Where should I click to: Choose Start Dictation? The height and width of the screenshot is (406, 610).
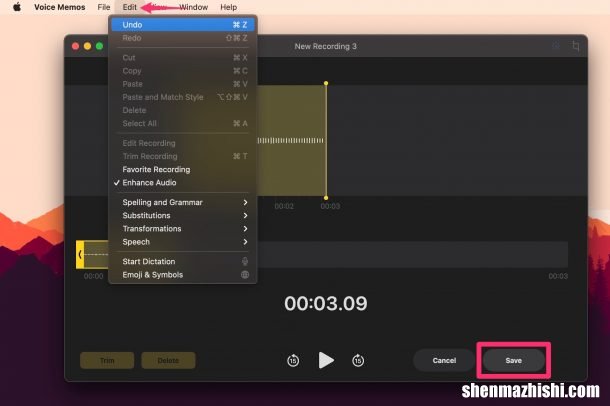[x=183, y=261]
